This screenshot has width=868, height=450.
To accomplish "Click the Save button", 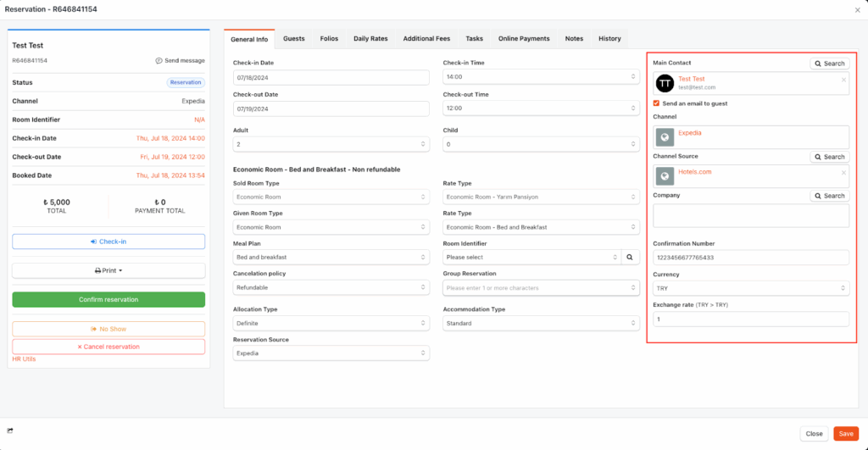I will tap(845, 433).
